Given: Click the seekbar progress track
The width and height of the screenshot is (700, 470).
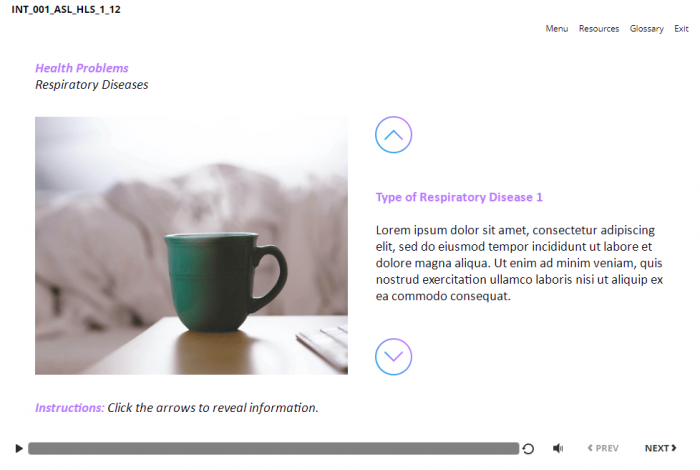Looking at the screenshot, I should pyautogui.click(x=273, y=448).
